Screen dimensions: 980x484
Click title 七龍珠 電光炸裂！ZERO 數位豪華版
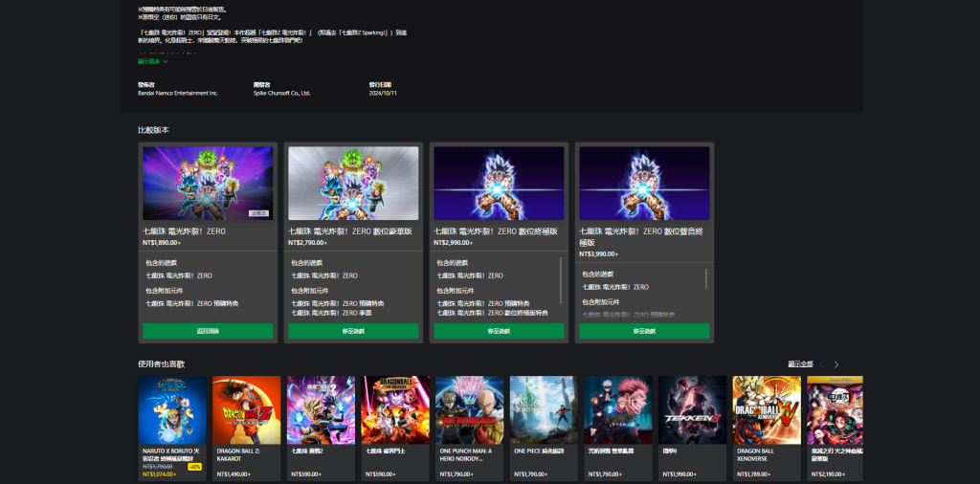(350, 231)
